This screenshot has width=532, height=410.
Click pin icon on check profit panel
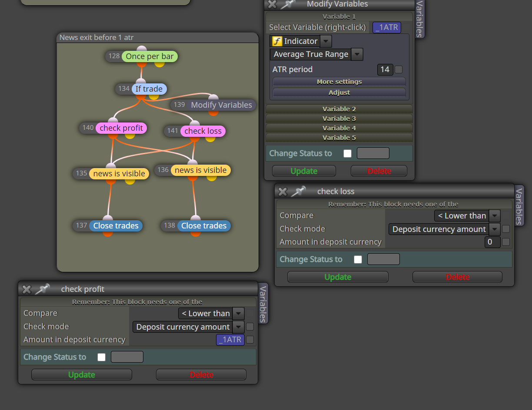tap(42, 289)
